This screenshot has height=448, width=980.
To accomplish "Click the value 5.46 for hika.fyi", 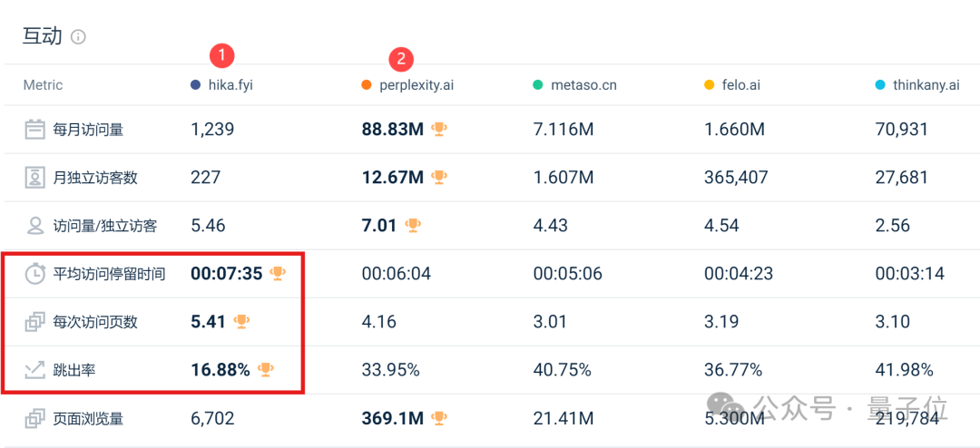I will click(208, 226).
